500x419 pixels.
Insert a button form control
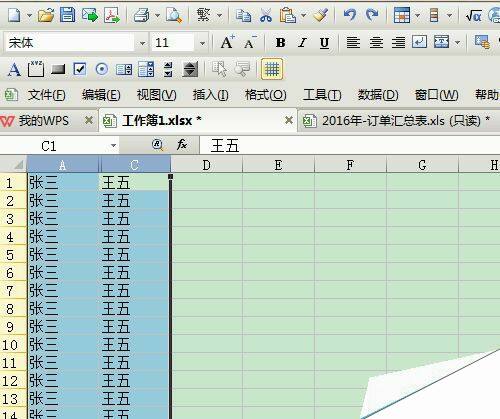click(58, 69)
